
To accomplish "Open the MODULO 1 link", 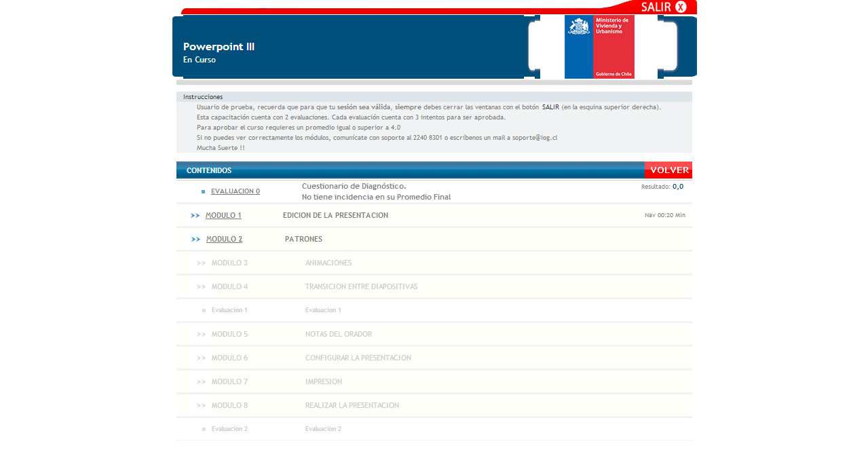I will coord(223,215).
